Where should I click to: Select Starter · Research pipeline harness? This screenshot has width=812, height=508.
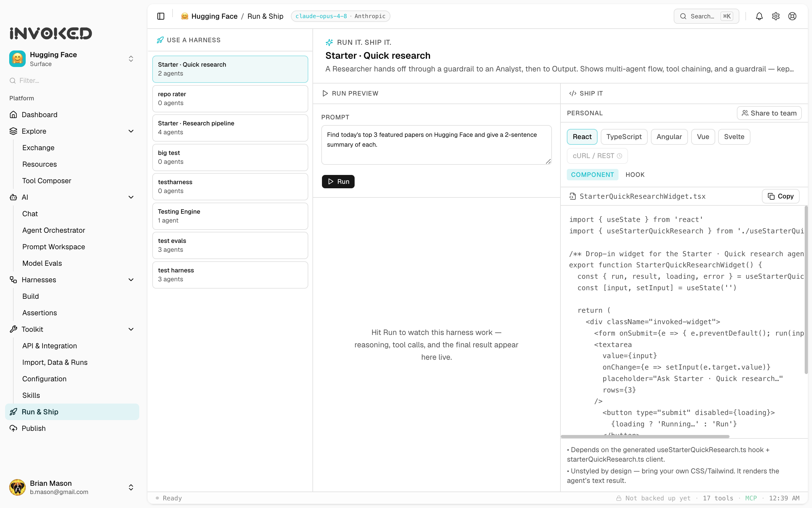click(x=230, y=128)
